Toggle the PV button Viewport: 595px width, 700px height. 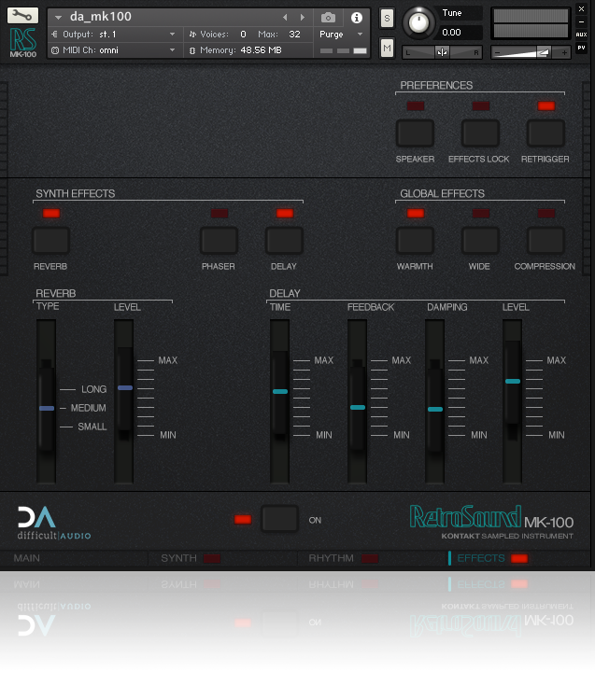581,48
